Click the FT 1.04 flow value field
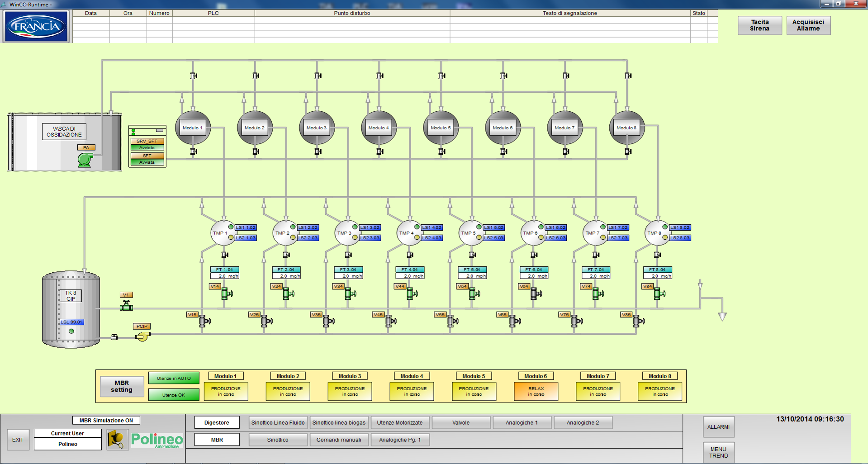868x464 pixels. click(225, 276)
